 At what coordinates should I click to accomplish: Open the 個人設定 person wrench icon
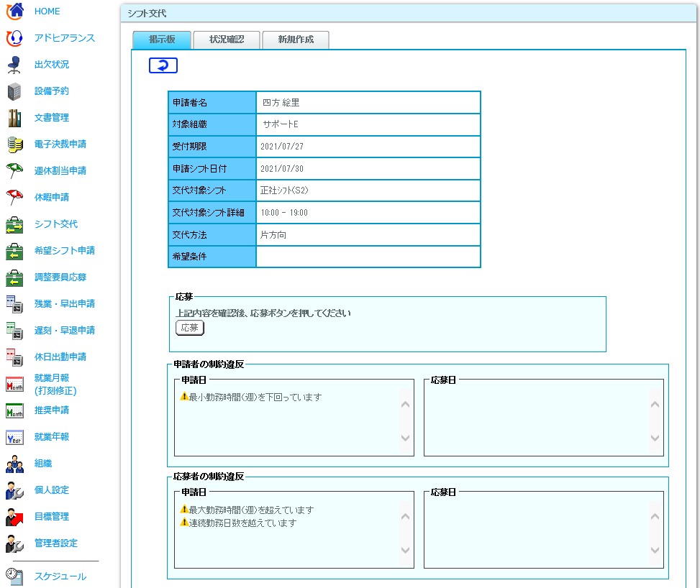(x=14, y=490)
